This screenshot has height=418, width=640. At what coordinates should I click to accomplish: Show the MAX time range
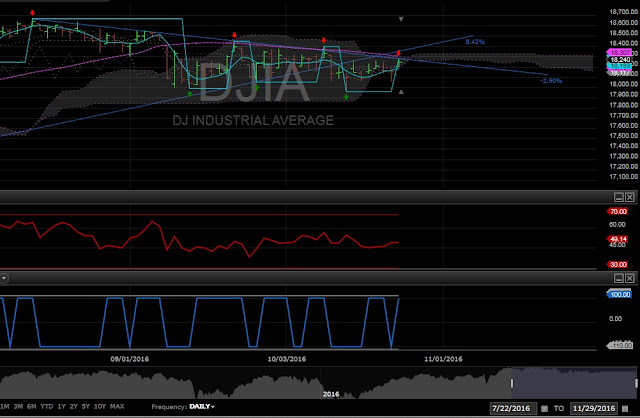point(117,407)
